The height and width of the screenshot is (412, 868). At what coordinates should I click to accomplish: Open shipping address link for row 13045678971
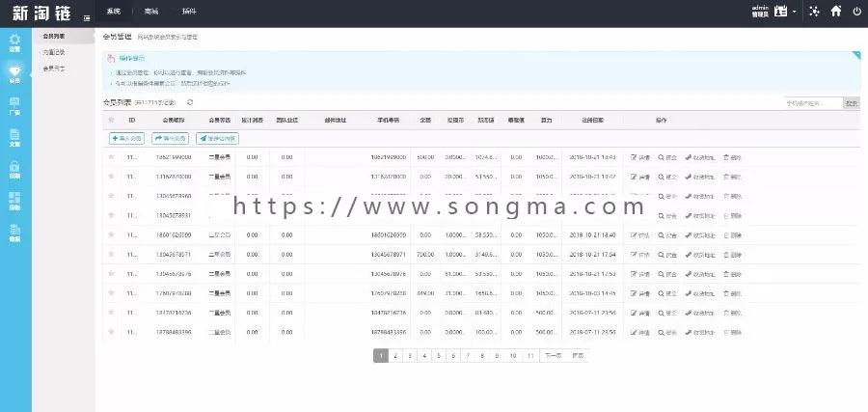pos(700,255)
